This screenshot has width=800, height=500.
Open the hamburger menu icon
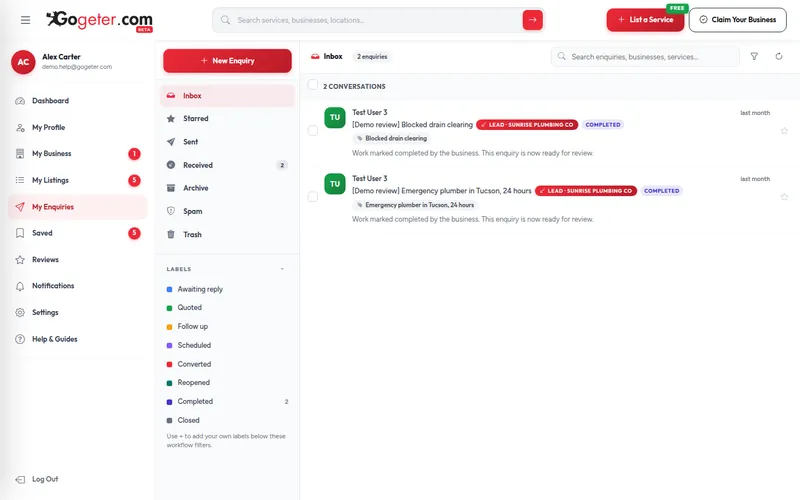click(26, 20)
